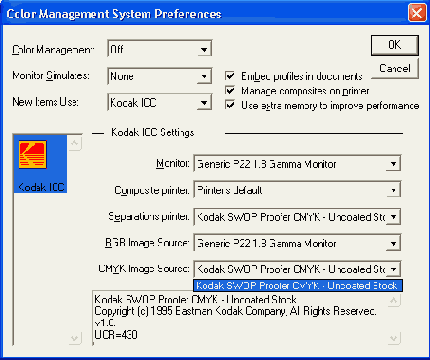
Task: Open the Composite printer dropdown
Action: pyautogui.click(x=393, y=190)
